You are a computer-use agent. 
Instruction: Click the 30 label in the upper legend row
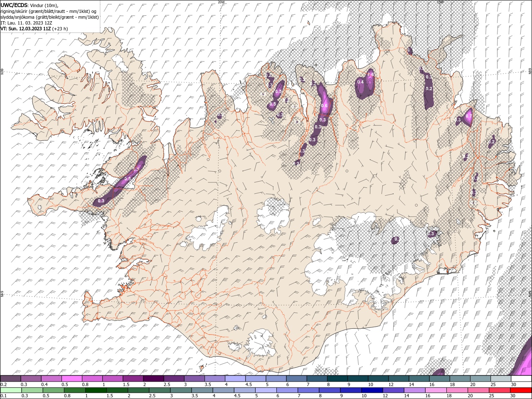514,384
